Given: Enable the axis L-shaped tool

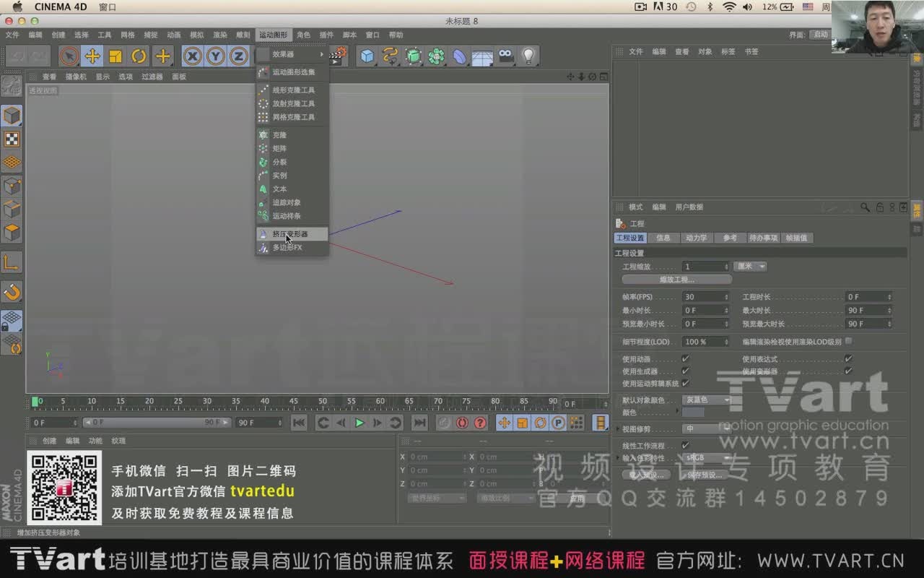Looking at the screenshot, I should (x=12, y=263).
